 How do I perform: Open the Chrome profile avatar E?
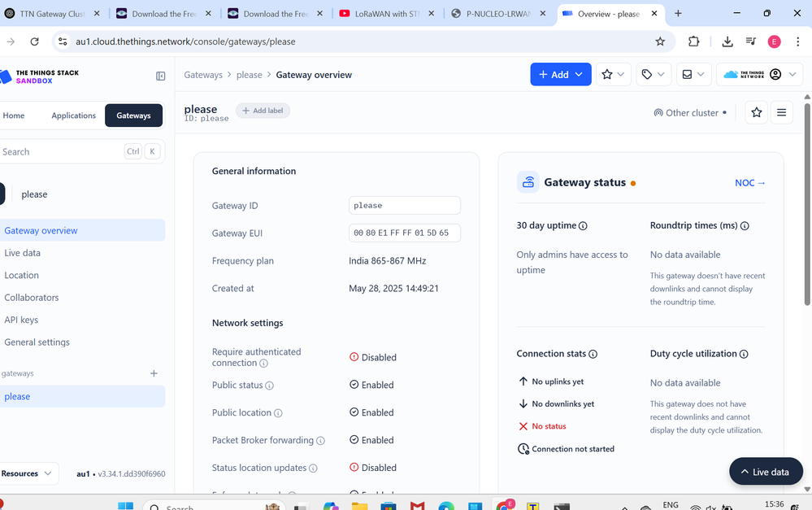pos(774,41)
